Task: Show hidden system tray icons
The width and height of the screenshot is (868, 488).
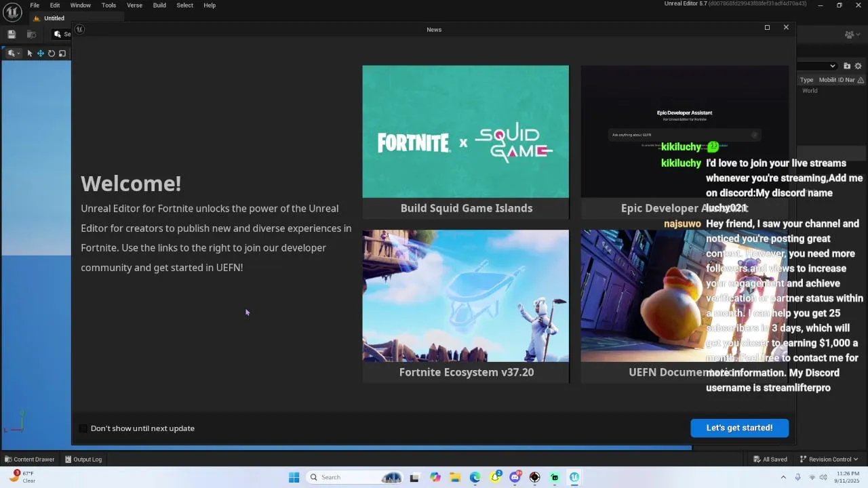Action: [783, 477]
